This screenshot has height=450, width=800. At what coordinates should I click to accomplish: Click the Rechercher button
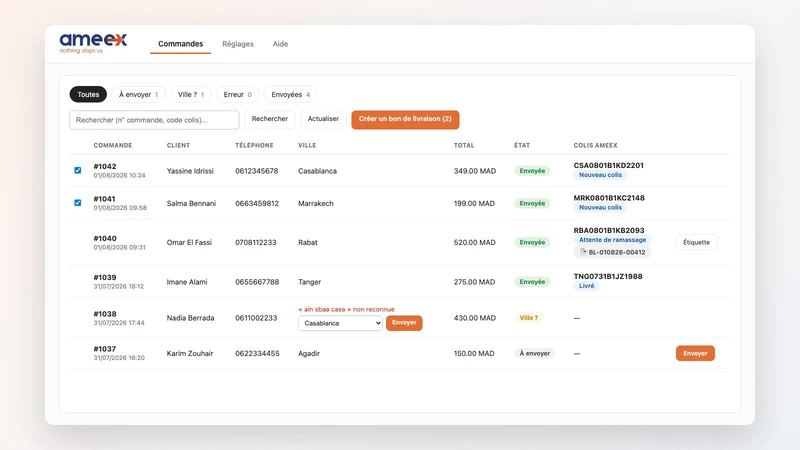coord(270,119)
